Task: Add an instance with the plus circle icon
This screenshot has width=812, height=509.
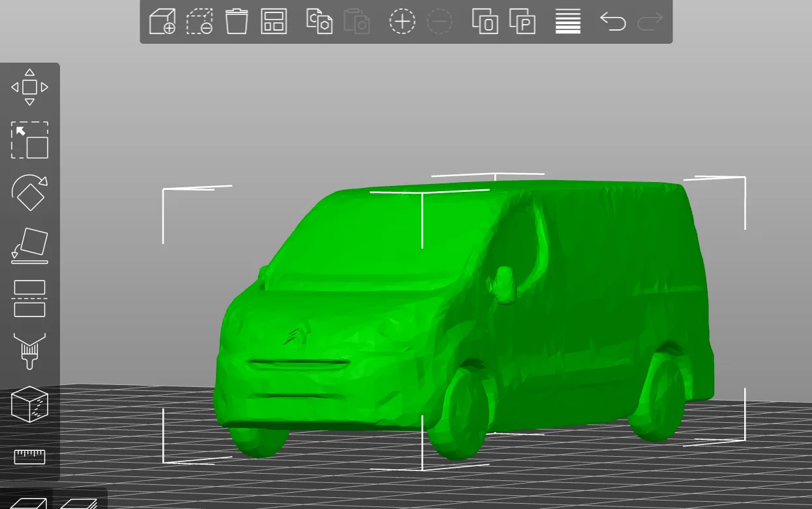Action: tap(402, 22)
